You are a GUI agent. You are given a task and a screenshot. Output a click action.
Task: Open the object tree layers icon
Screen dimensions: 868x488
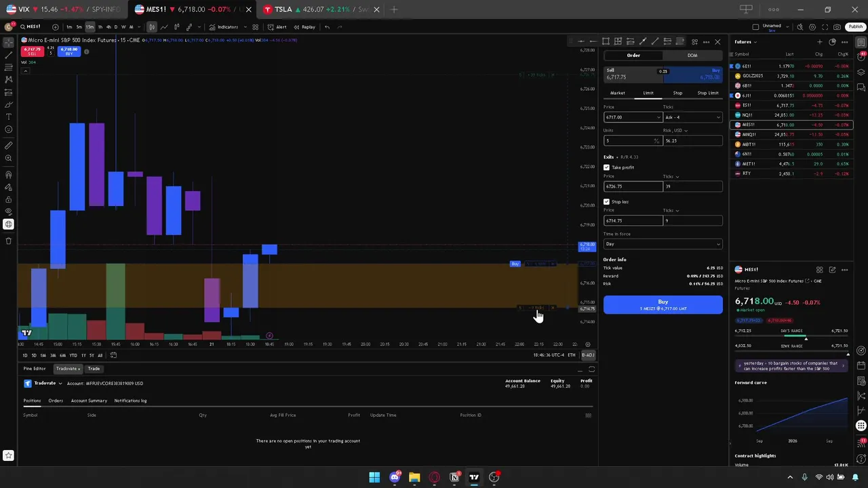click(861, 72)
